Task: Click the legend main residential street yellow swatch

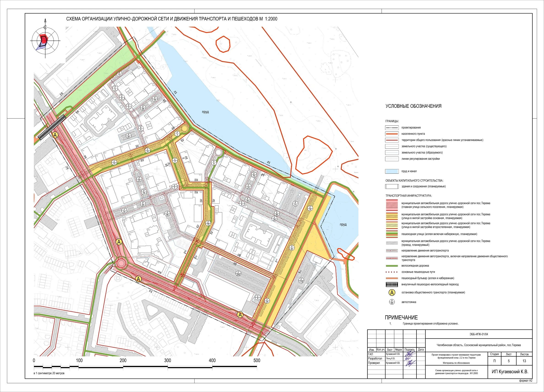Action: (392, 216)
